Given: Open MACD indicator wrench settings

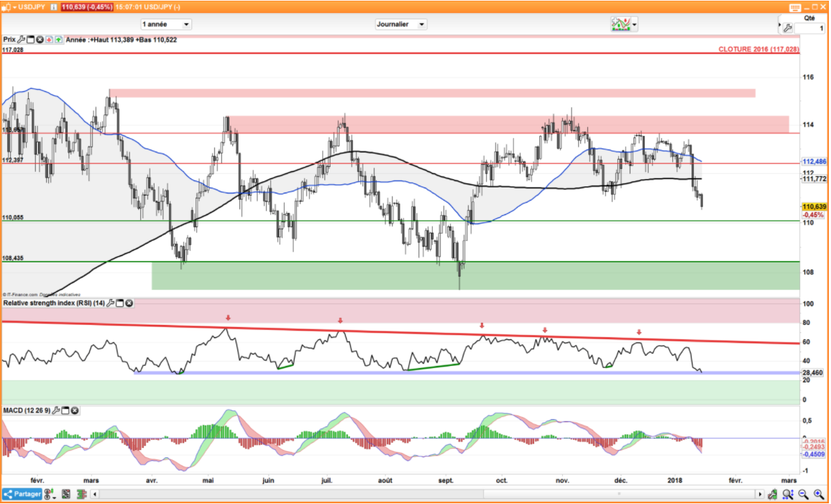Looking at the screenshot, I should [56, 411].
